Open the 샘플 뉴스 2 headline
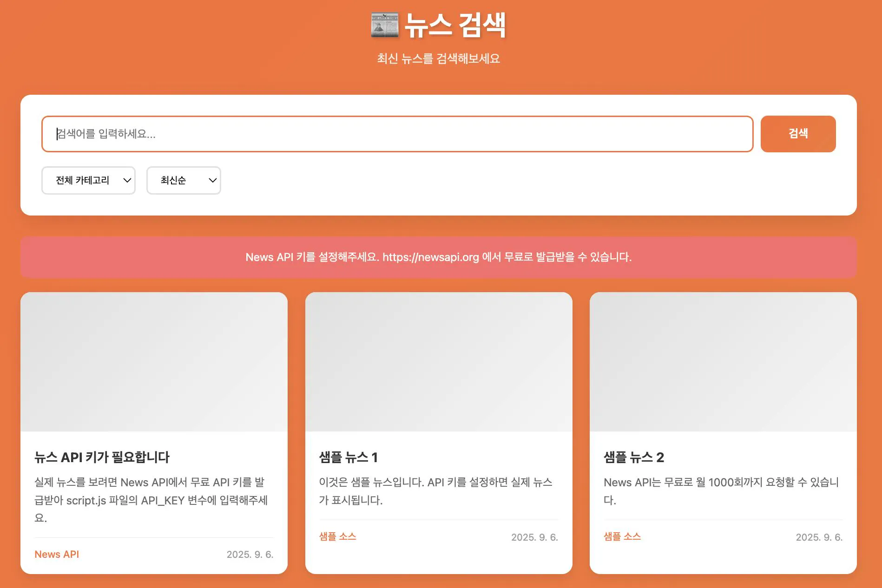The height and width of the screenshot is (588, 882). click(633, 457)
